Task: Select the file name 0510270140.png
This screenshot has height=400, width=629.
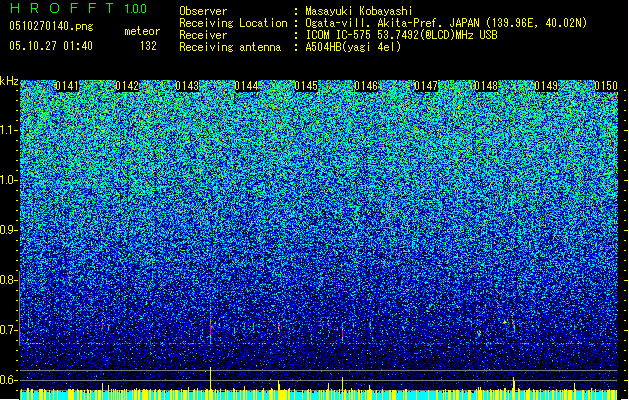Action: pos(51,26)
